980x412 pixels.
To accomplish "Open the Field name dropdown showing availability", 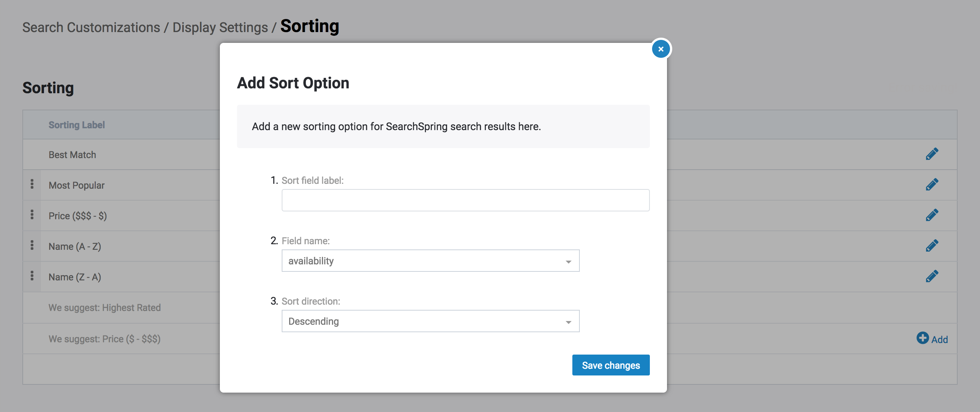I will (430, 261).
